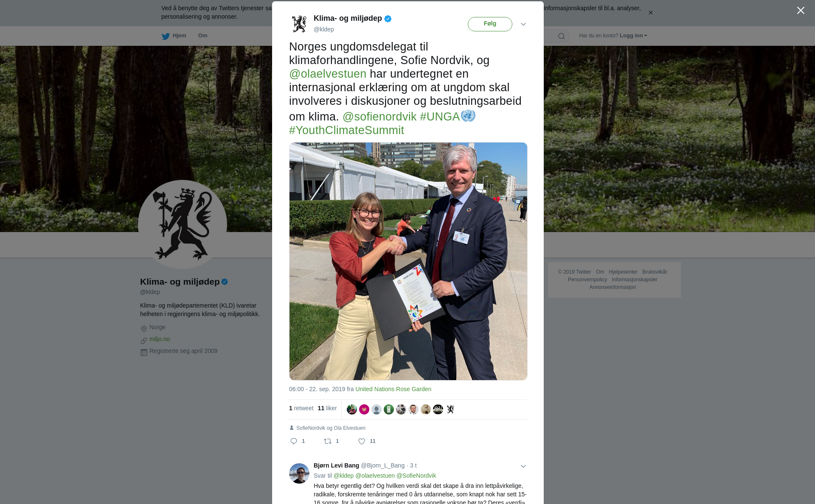Click the retweet icon under the tweet
Viewport: 815px width, 504px height.
point(328,441)
